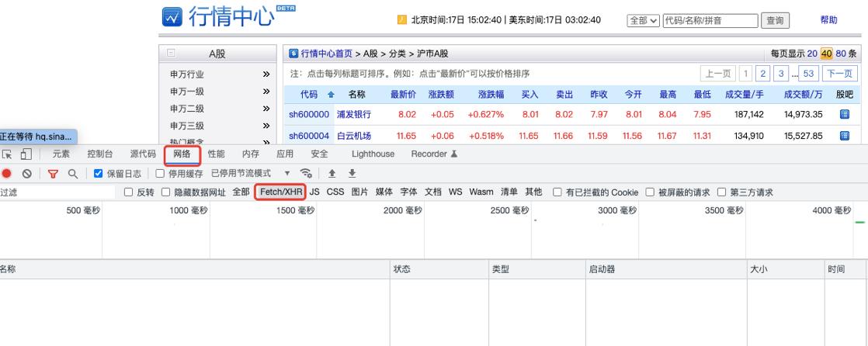Switch to 网络 tab
The image size is (868, 346).
(x=182, y=154)
